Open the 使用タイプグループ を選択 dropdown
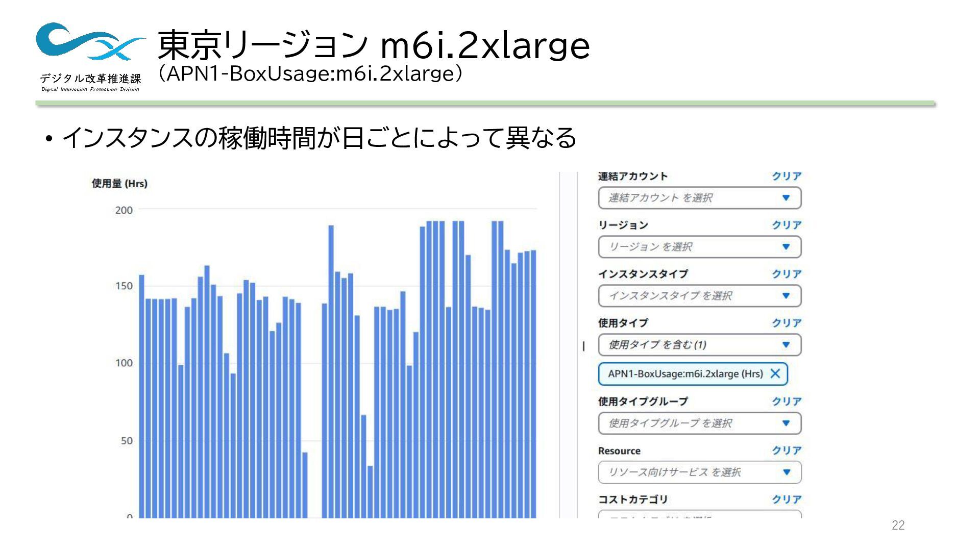 [x=700, y=423]
